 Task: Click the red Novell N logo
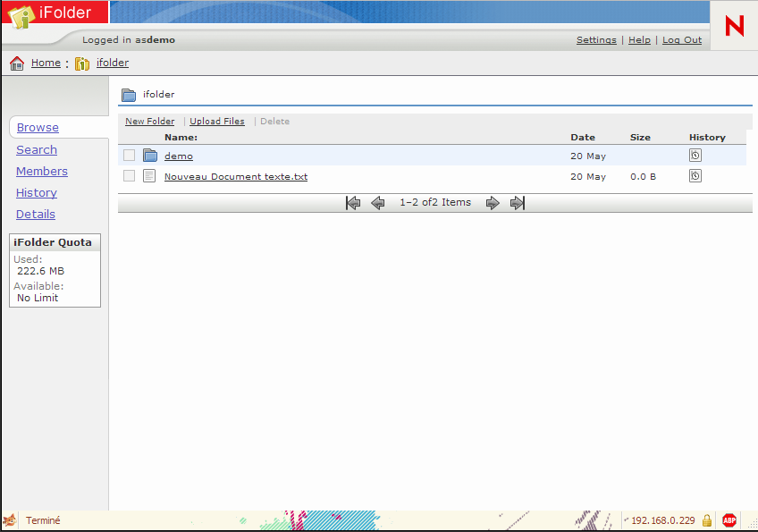point(735,26)
